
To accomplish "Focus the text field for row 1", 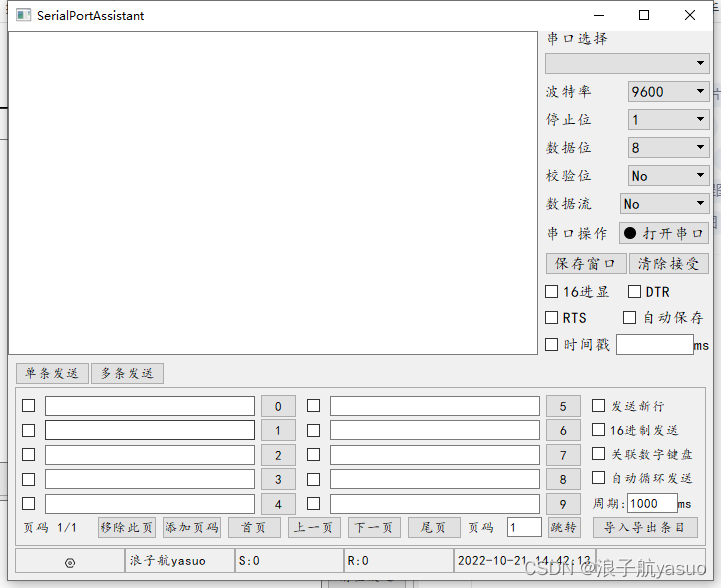I will tap(150, 430).
